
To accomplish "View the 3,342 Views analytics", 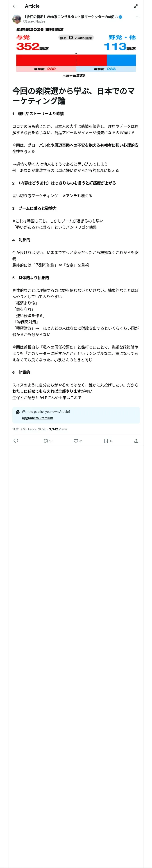I will coord(58,429).
